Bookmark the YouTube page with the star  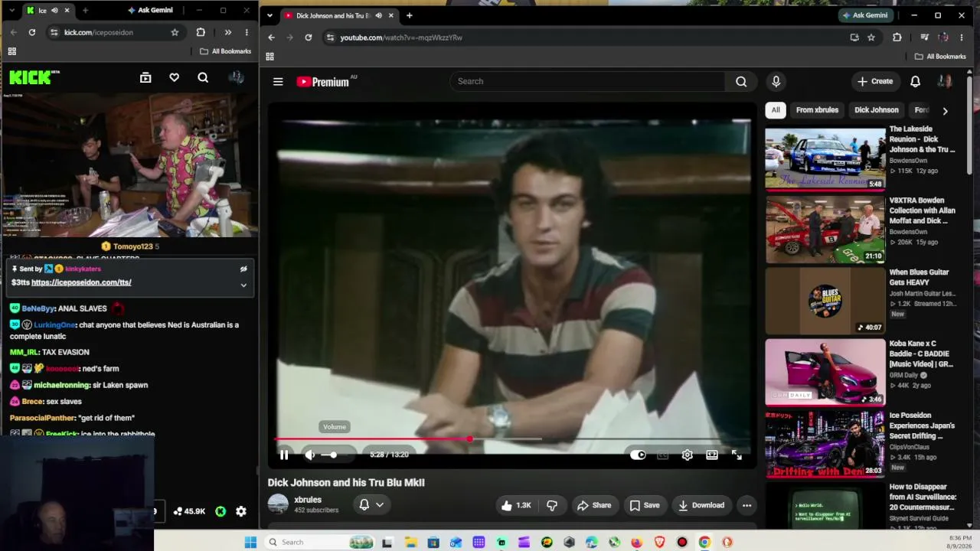[x=871, y=37]
